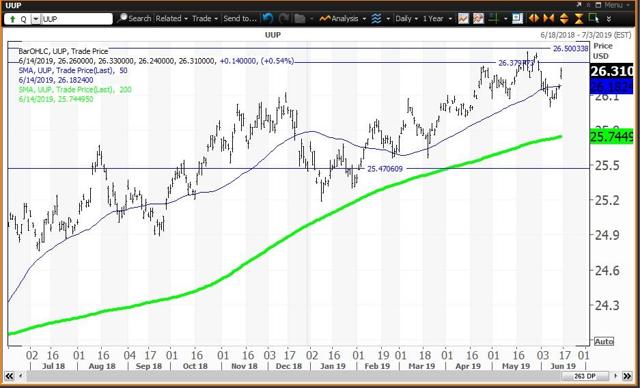This screenshot has width=640, height=388.
Task: Select the line chart style icon
Action: coord(463,19)
